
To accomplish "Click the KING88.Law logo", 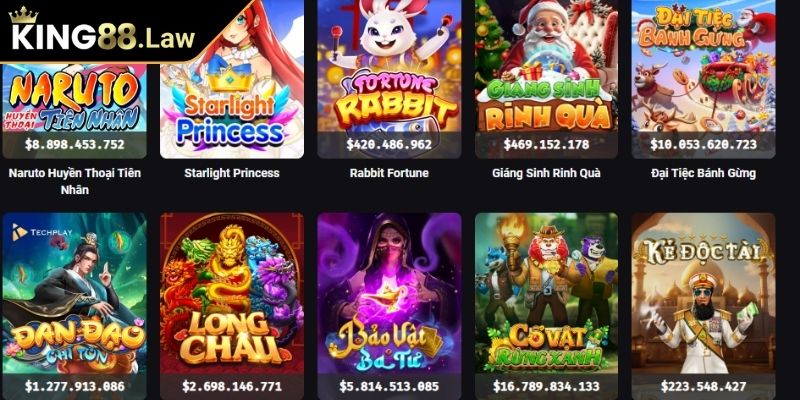I will pos(103,31).
